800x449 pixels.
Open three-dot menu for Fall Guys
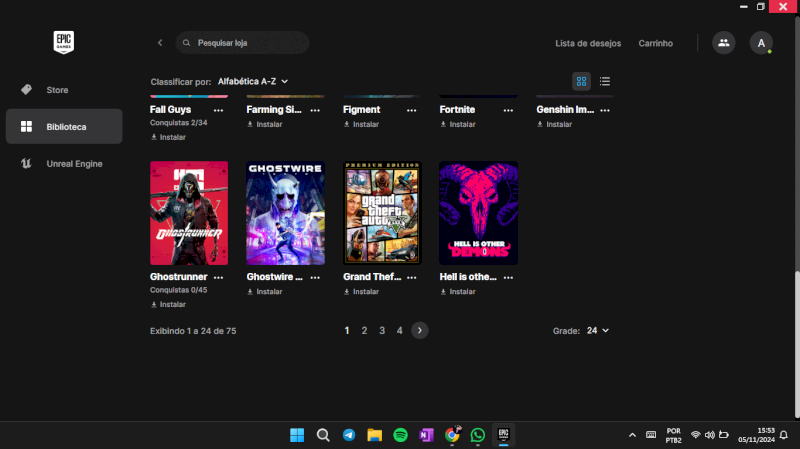[218, 109]
